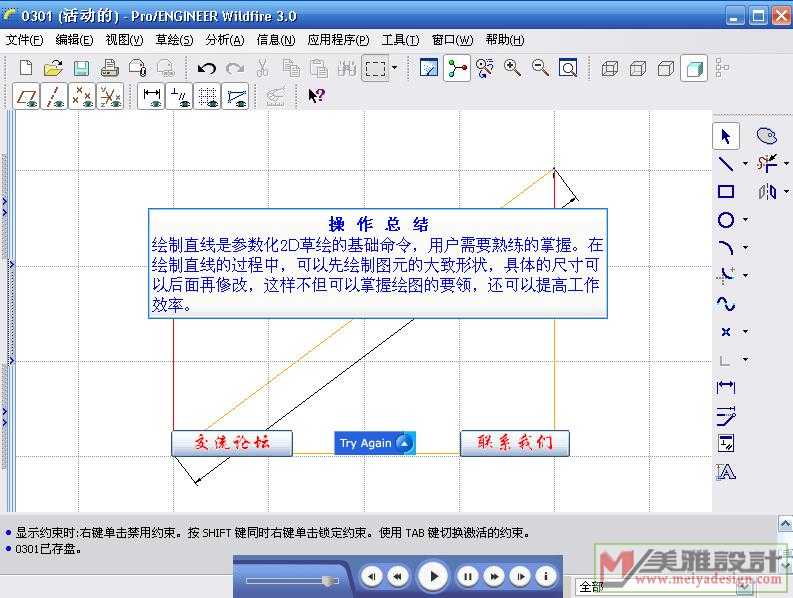Toggle grid display in sketch
Screen dimensions: 793x598
click(x=207, y=96)
